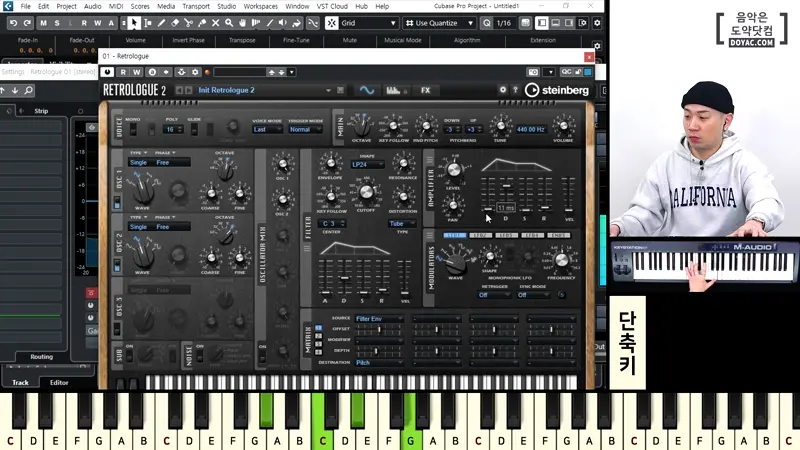This screenshot has height=450, width=800.
Task: Select the Glue tool
Action: (202, 23)
